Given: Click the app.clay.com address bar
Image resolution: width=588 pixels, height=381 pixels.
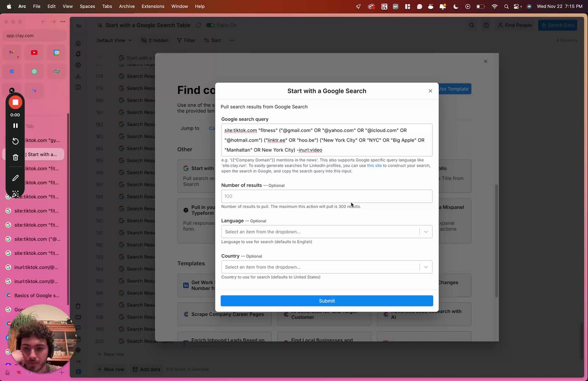Looking at the screenshot, I should (34, 35).
